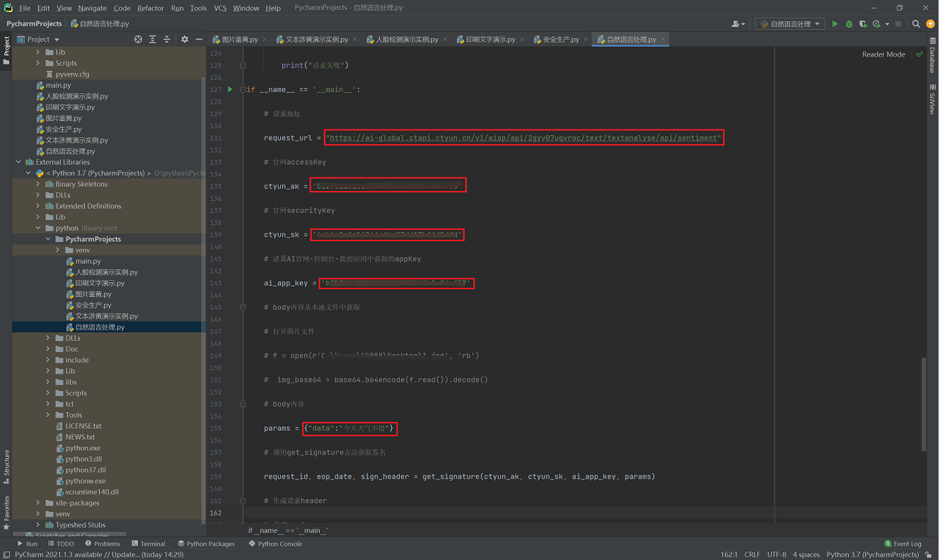Expand the tcl folder in tree

pyautogui.click(x=48, y=404)
